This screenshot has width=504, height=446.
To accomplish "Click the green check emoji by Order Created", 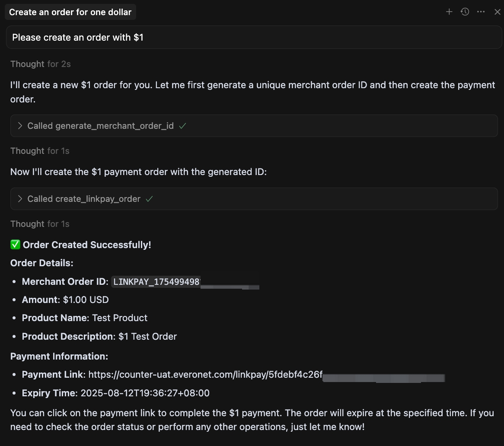I will pos(15,245).
